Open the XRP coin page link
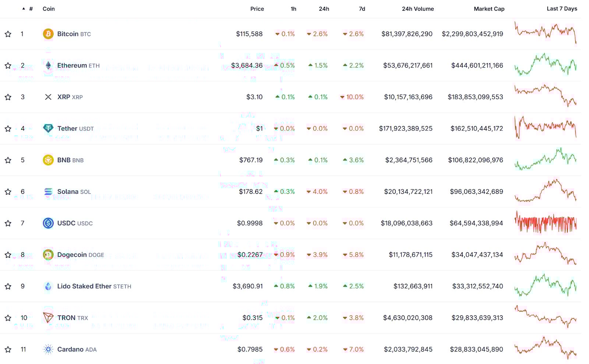Viewport: 589px width, 364px height. pos(70,97)
